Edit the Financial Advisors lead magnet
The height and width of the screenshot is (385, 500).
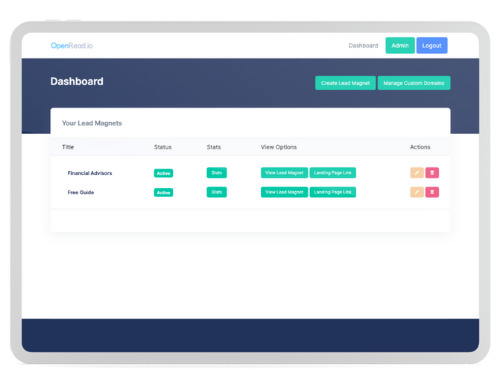click(417, 173)
